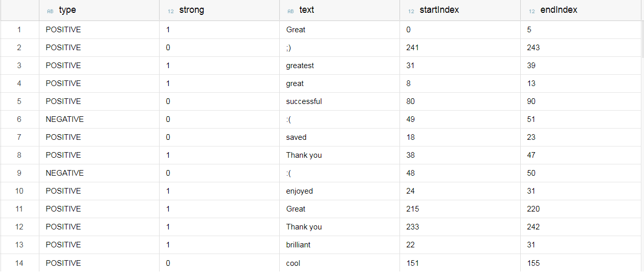Click the 'endIndex' column header
Screen dimensions: 644x273
[581, 10]
